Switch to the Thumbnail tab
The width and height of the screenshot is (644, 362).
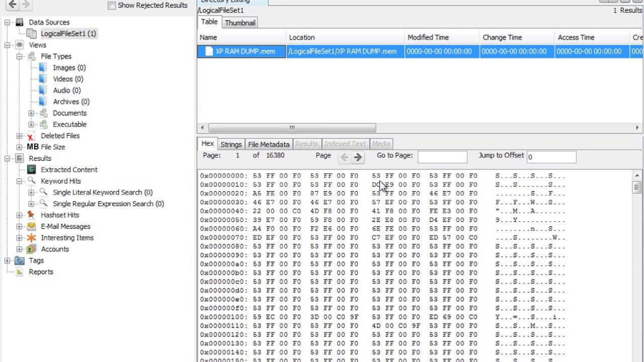tap(240, 23)
